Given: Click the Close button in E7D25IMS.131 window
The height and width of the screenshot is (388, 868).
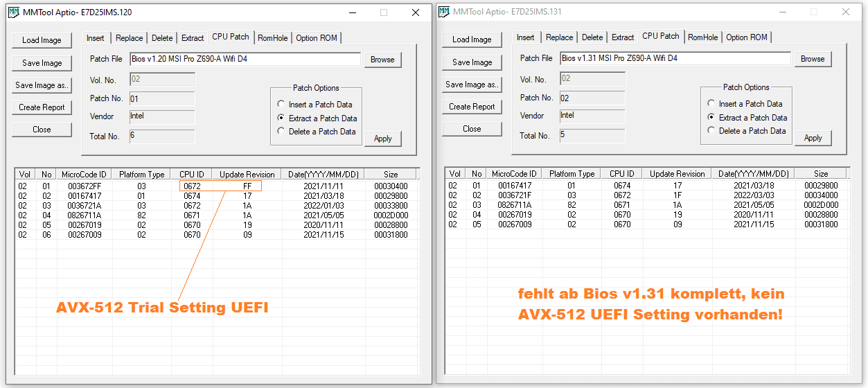Looking at the screenshot, I should [x=472, y=129].
